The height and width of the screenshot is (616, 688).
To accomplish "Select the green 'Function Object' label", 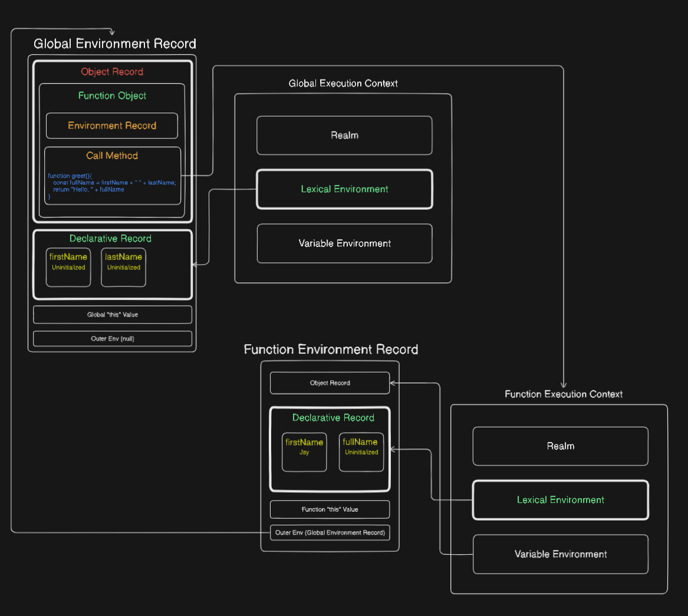I will pyautogui.click(x=112, y=95).
